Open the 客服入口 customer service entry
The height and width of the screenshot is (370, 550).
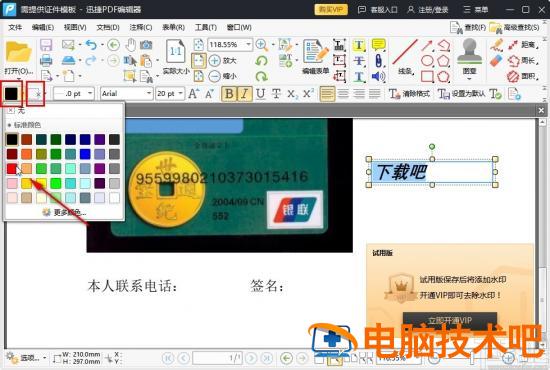(377, 9)
